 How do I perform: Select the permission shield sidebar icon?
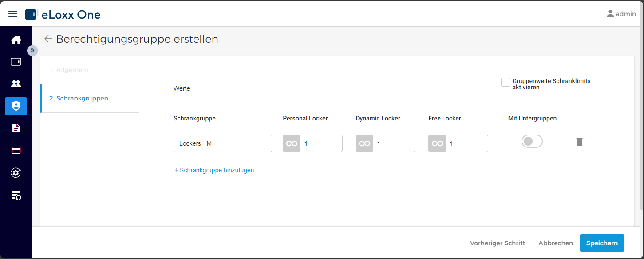(16, 106)
